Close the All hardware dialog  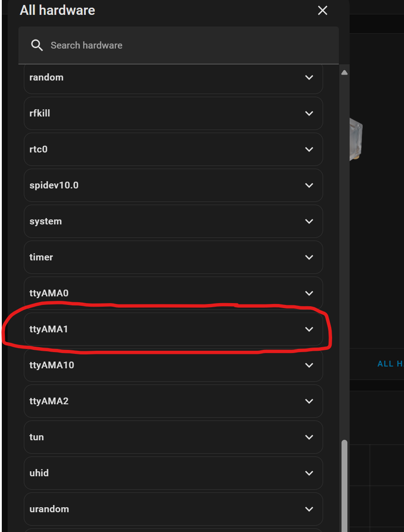(x=322, y=10)
